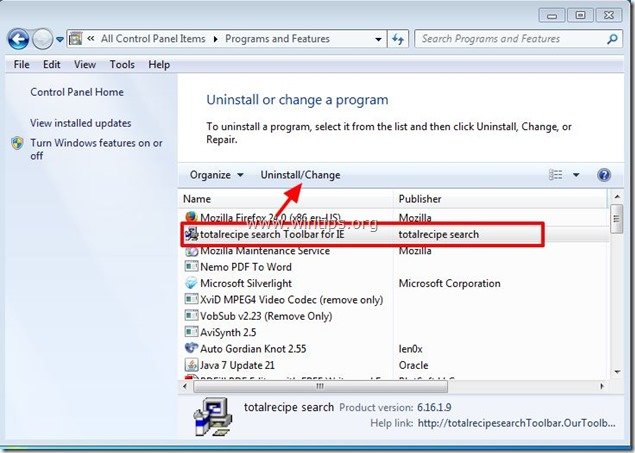Click the Control Panel icon in address bar
Viewport: 635px width, 453px height.
point(75,39)
